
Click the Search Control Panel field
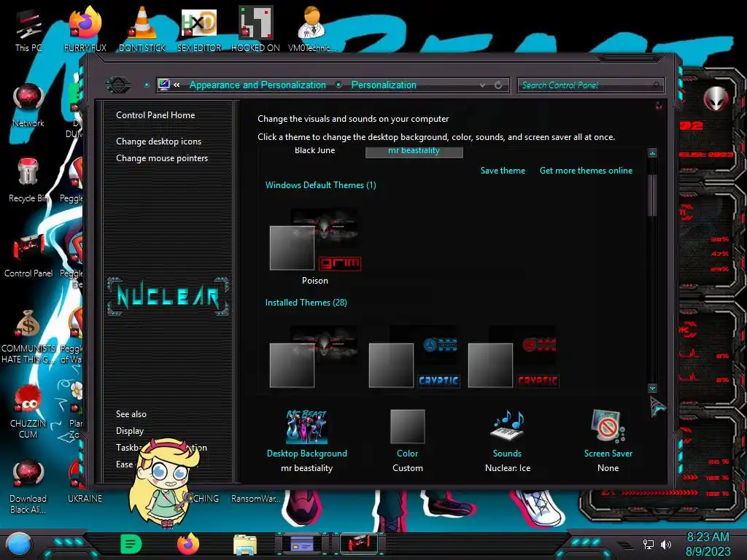click(x=589, y=85)
